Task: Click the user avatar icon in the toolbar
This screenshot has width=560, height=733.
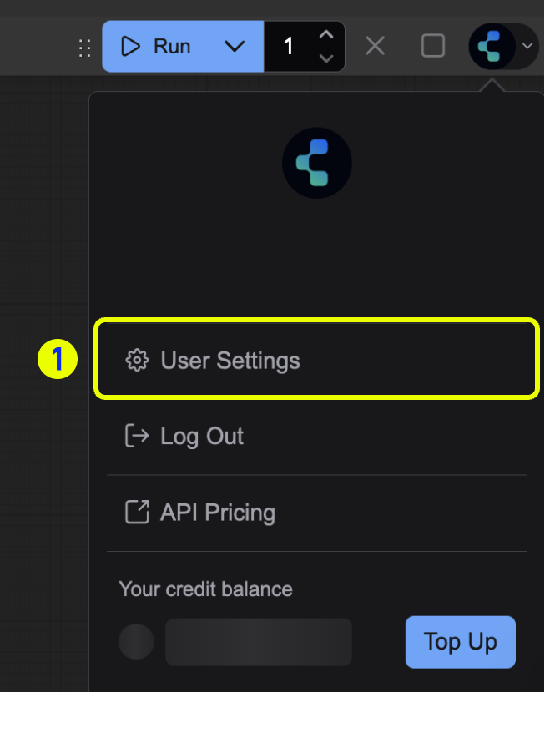Action: (492, 46)
